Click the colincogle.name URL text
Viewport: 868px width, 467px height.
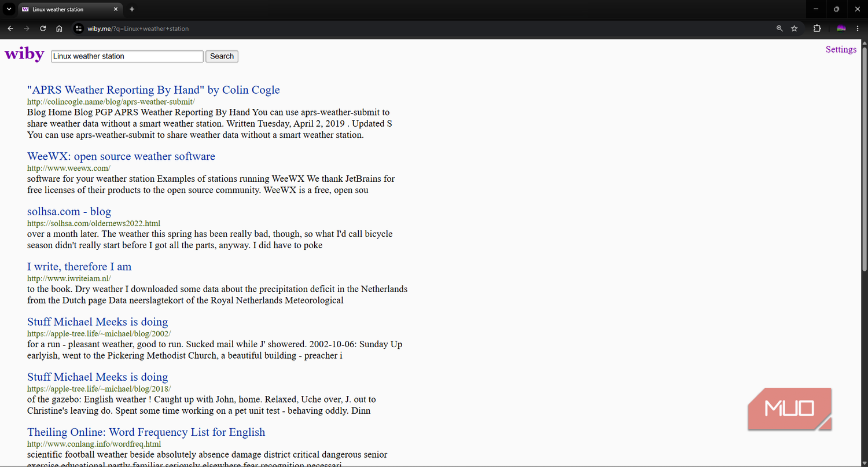coord(111,101)
